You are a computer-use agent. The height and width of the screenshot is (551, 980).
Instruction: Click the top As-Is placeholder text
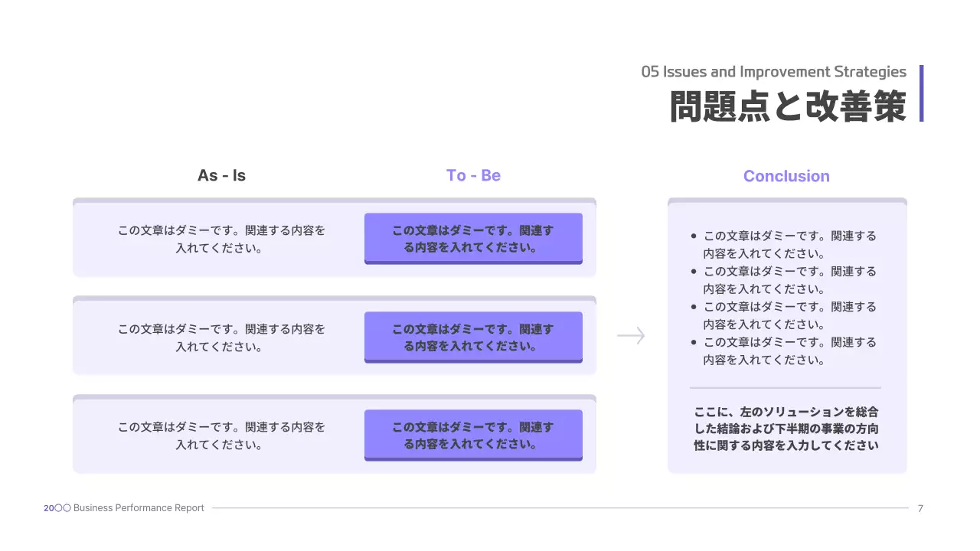pos(220,239)
